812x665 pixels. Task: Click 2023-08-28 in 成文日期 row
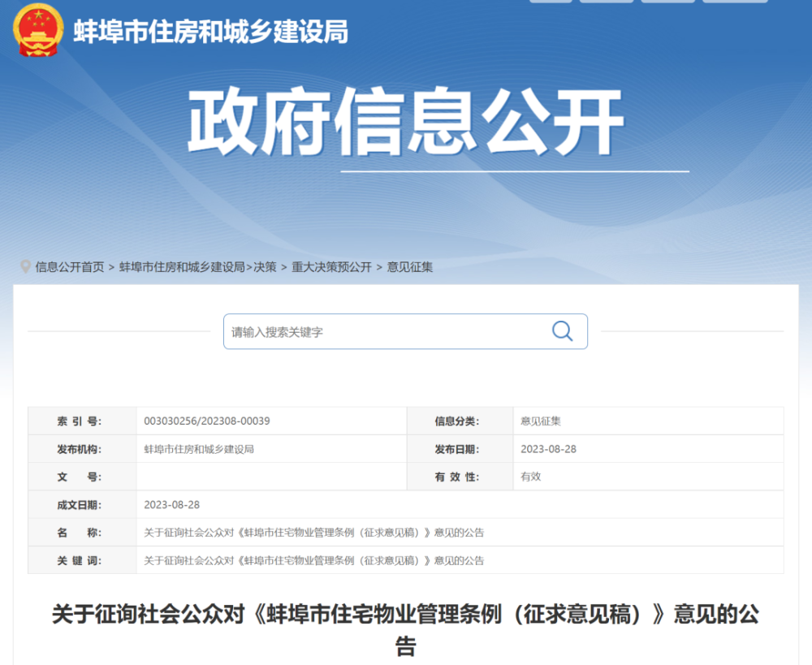click(x=171, y=504)
